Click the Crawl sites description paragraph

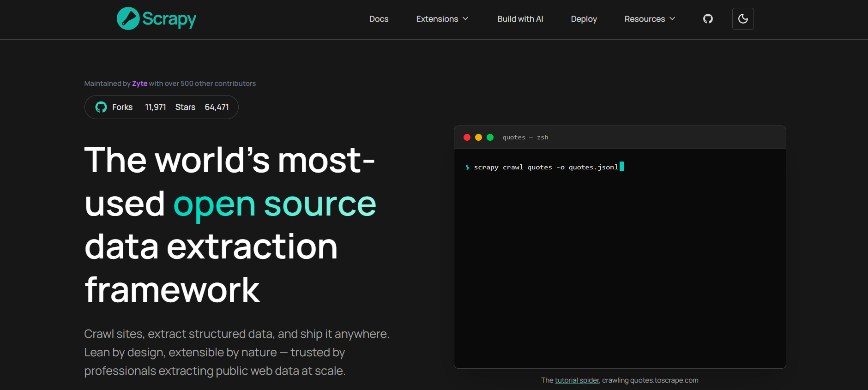(x=237, y=352)
